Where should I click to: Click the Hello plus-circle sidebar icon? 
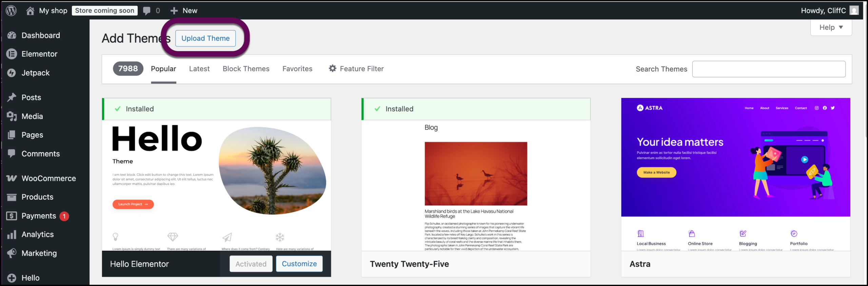click(x=12, y=278)
